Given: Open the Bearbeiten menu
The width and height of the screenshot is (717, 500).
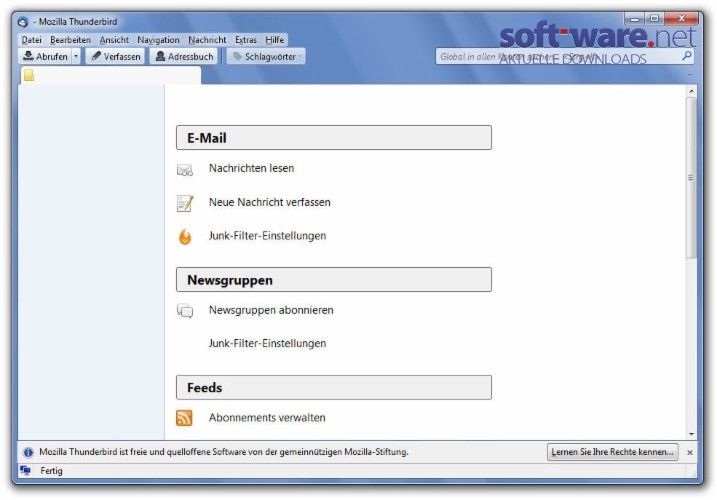Looking at the screenshot, I should (70, 40).
